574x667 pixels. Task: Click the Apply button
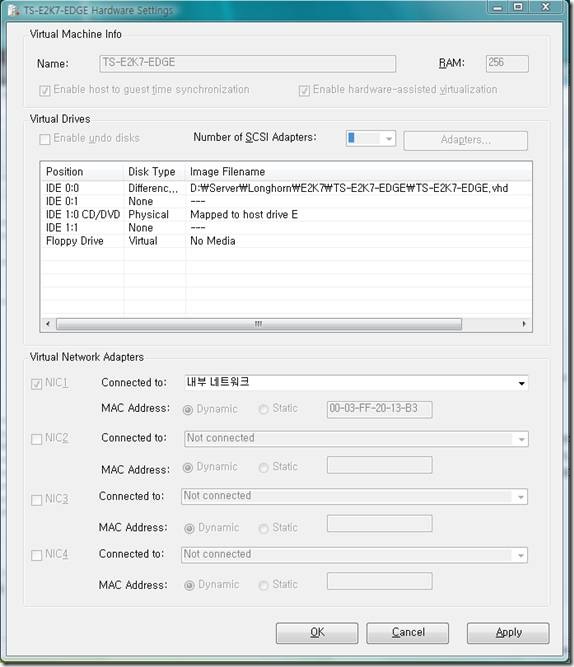508,633
